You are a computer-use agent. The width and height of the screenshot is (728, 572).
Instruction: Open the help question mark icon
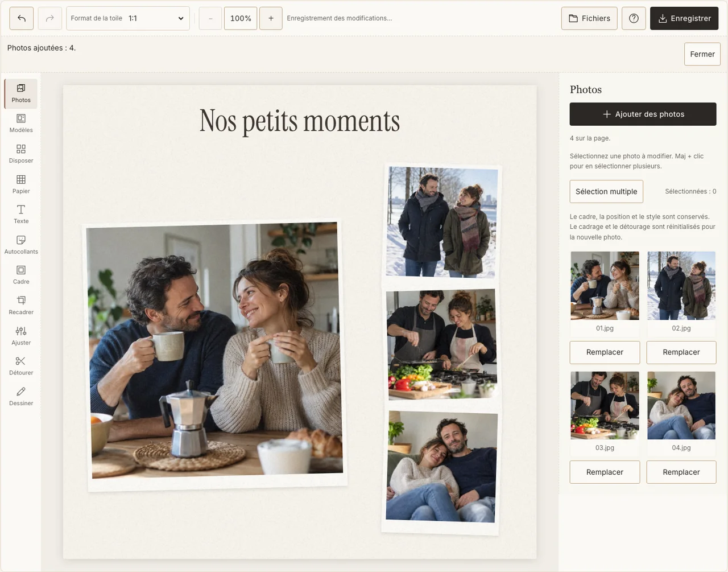click(634, 18)
